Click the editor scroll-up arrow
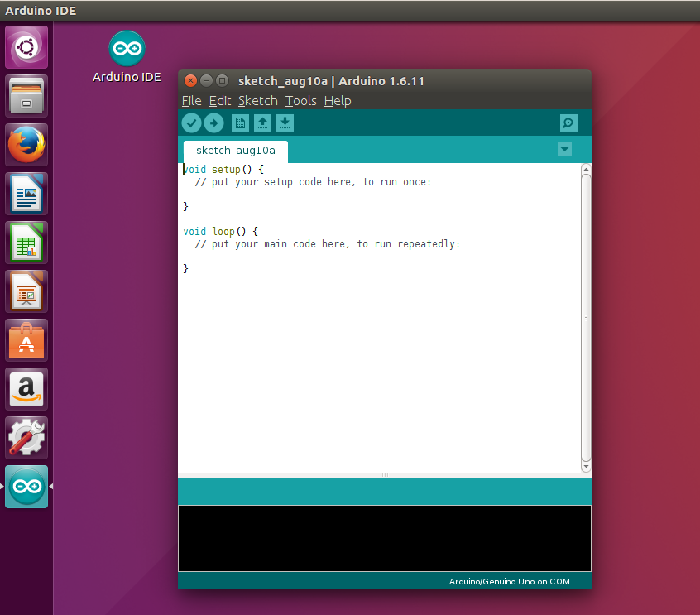 click(x=586, y=170)
